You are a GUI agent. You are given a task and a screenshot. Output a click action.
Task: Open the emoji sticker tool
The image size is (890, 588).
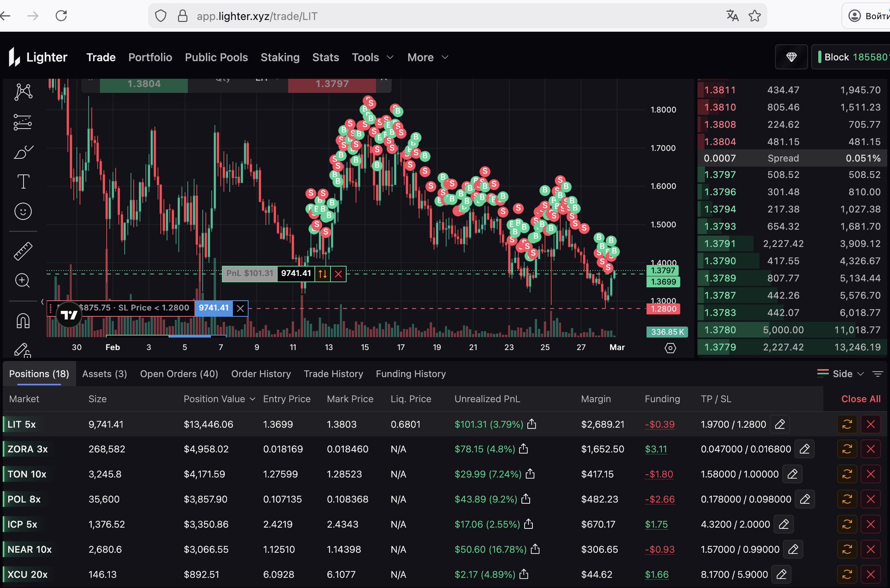click(x=23, y=212)
